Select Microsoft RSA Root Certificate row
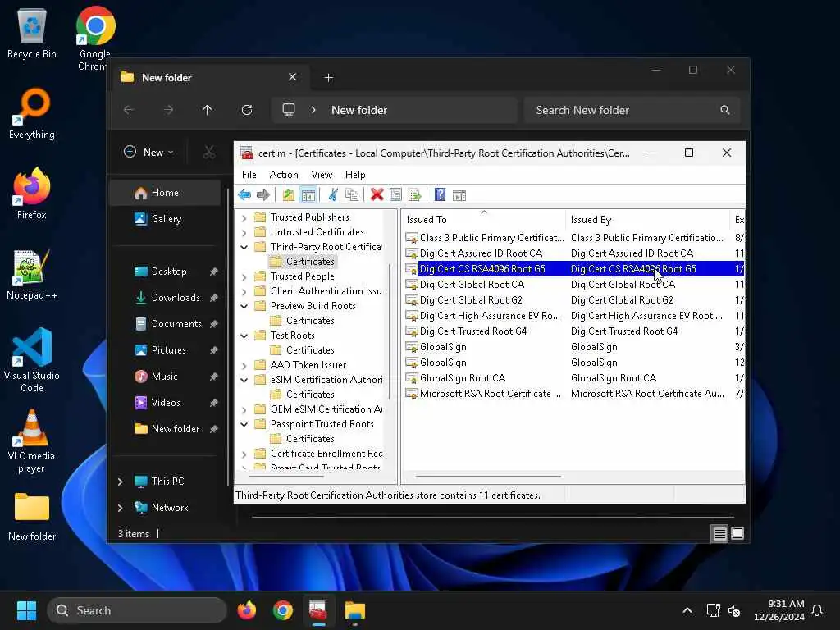Image resolution: width=840 pixels, height=630 pixels. [x=574, y=393]
